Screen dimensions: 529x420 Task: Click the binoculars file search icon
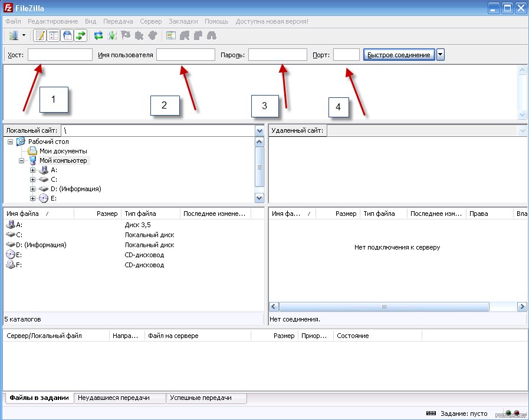point(212,35)
